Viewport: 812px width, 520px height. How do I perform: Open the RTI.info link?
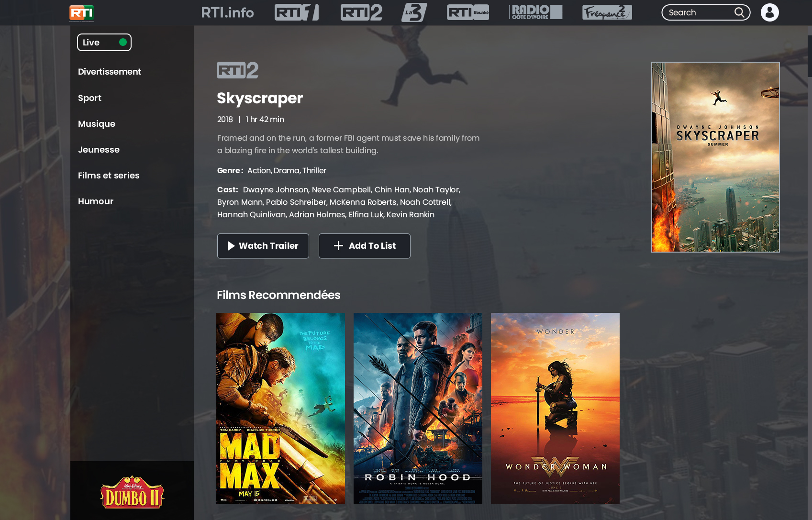pyautogui.click(x=228, y=12)
